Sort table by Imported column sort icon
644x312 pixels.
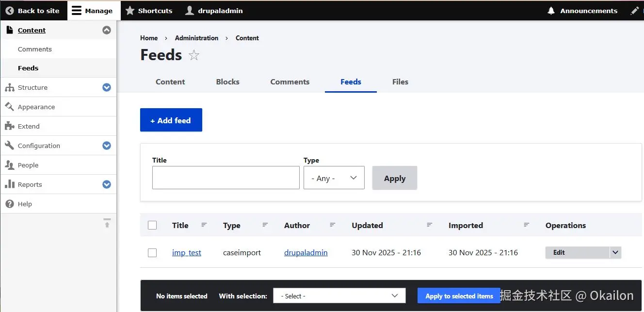(x=527, y=225)
